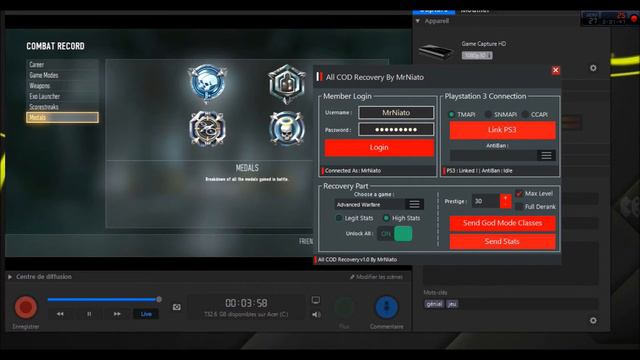The image size is (640, 360).
Task: Select the Legit Stats radio button
Action: pyautogui.click(x=338, y=218)
